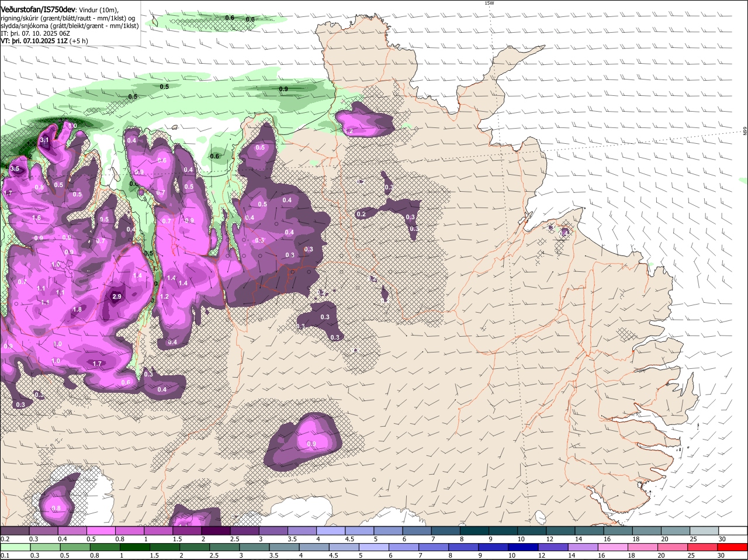The height and width of the screenshot is (560, 748).
Task: Click the '15W' longitude label
Action: coord(489,3)
